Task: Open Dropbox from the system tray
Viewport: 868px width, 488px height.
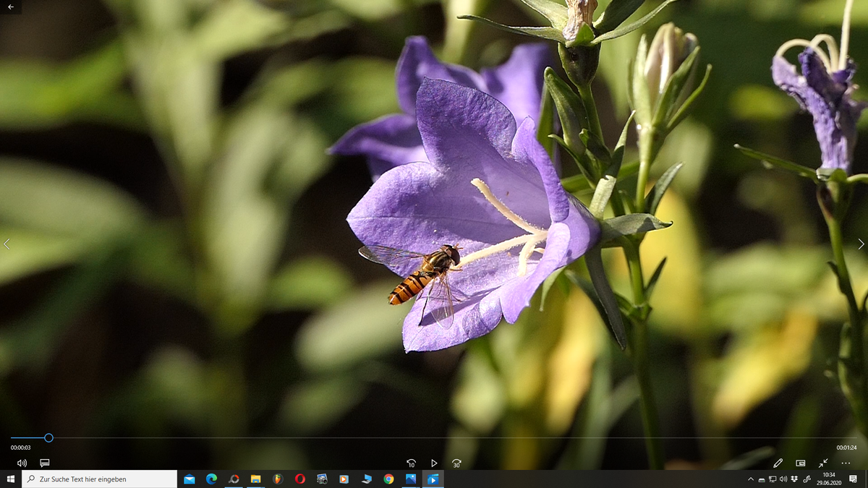Action: coord(794,478)
